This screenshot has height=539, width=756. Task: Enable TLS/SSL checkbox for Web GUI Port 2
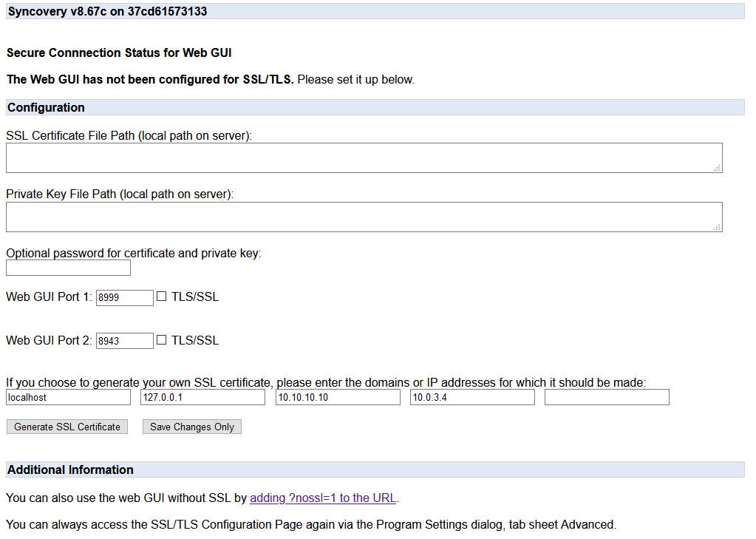[162, 341]
